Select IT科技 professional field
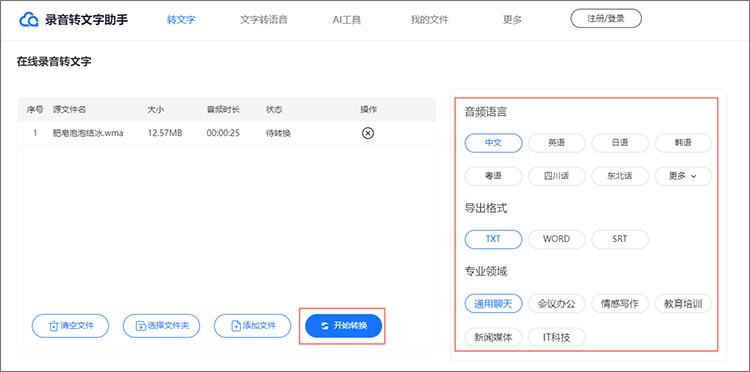 click(x=556, y=337)
